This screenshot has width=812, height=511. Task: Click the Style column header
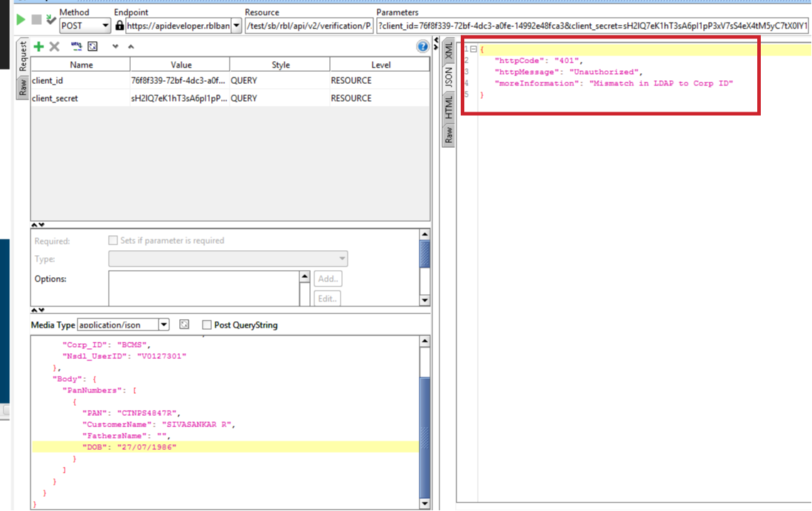(280, 65)
